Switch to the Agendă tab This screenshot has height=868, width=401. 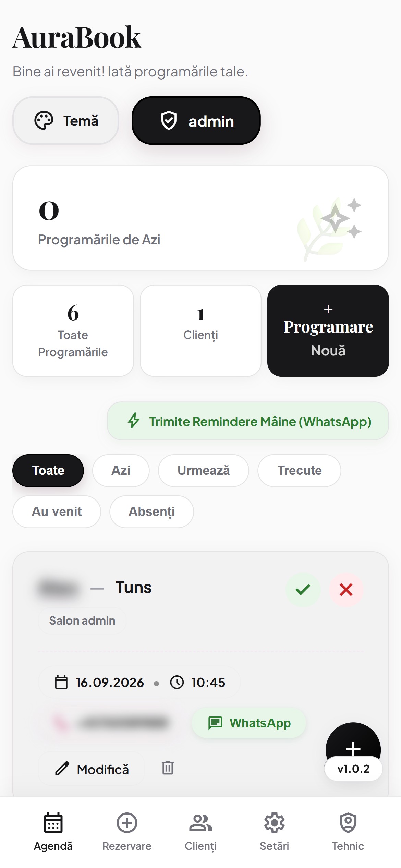pyautogui.click(x=53, y=832)
